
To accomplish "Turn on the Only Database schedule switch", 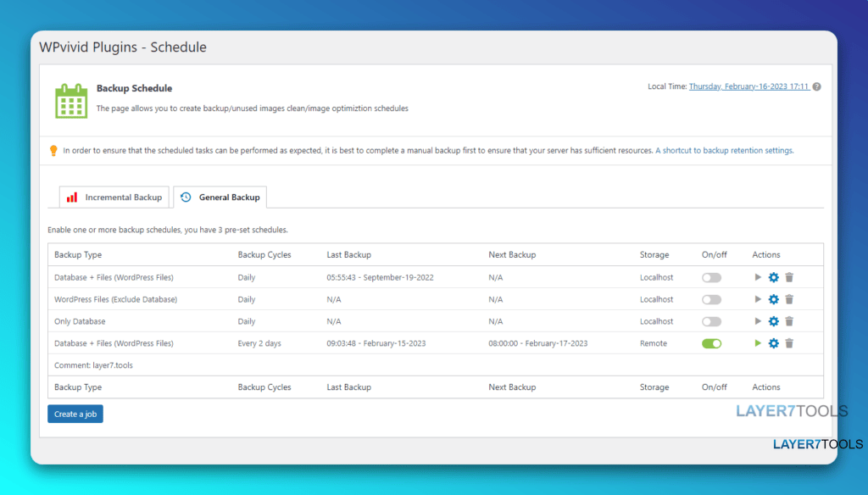I will click(711, 321).
